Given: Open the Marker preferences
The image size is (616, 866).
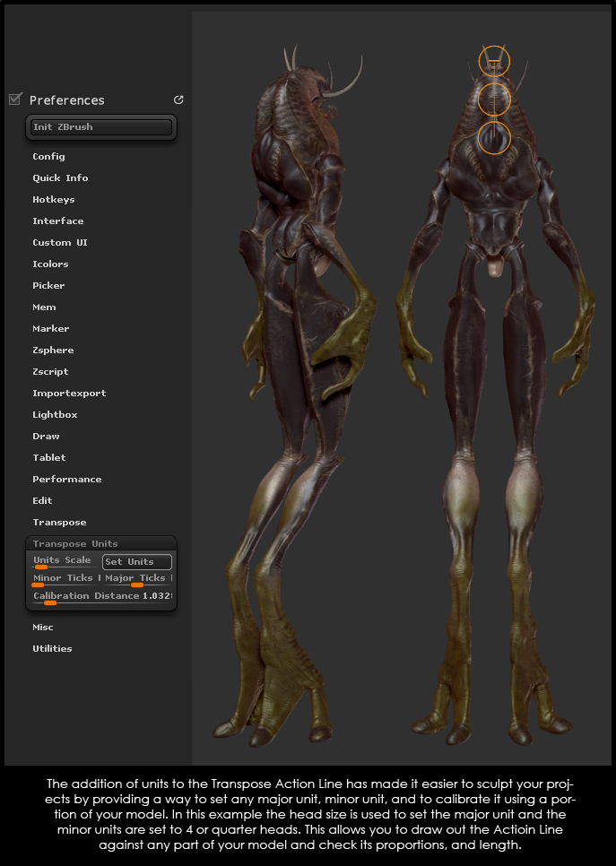Looking at the screenshot, I should click(x=51, y=329).
